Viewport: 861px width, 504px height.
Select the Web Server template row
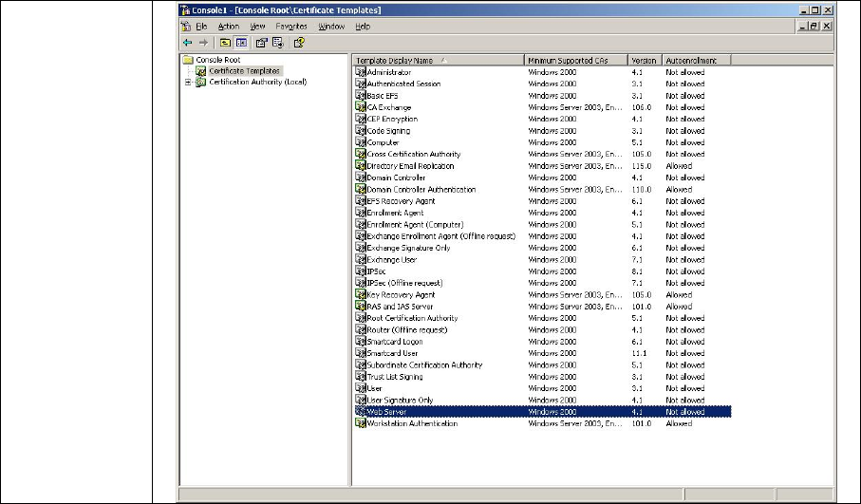(x=385, y=412)
